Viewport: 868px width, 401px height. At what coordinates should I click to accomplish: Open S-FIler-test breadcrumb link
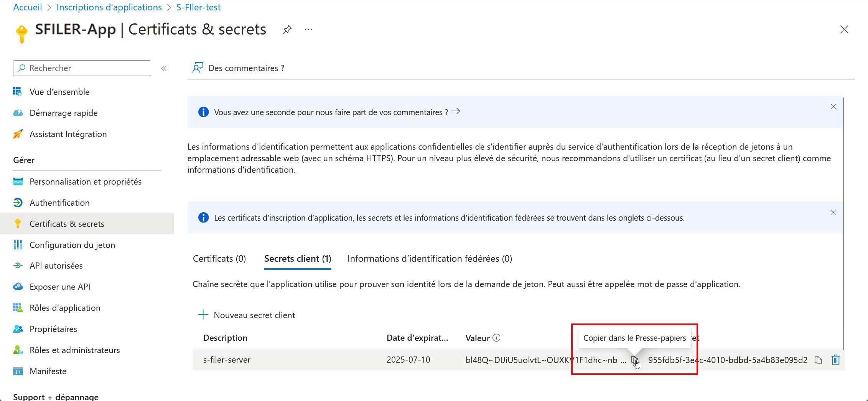198,7
